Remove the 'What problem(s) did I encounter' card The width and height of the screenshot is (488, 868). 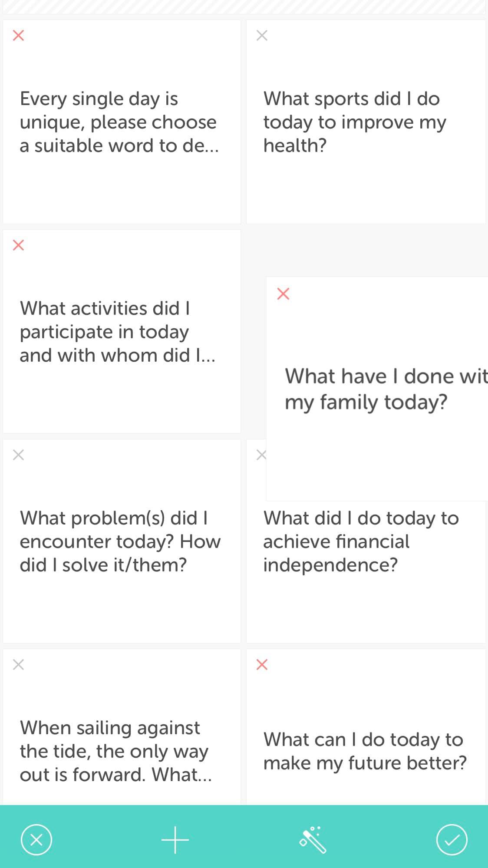(x=18, y=455)
